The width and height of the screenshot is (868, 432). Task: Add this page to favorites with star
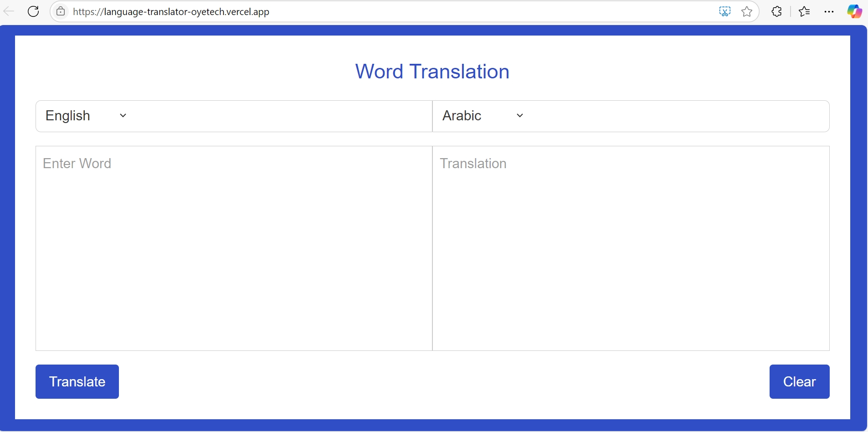(747, 11)
